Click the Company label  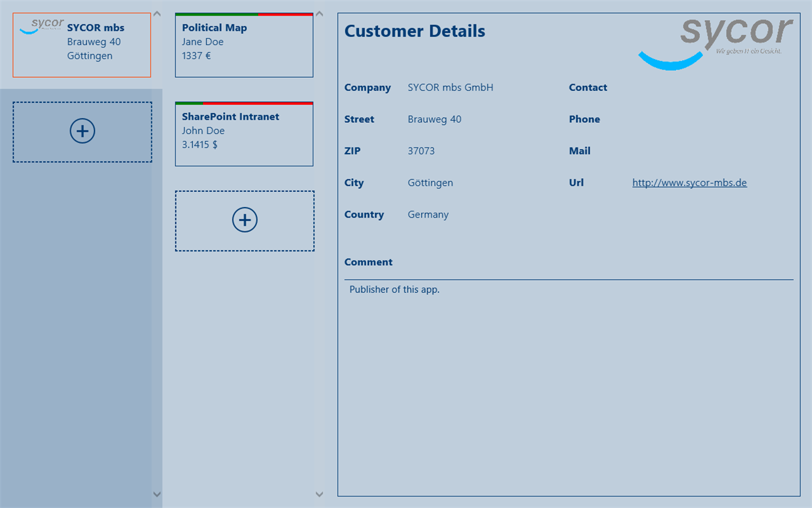point(368,88)
